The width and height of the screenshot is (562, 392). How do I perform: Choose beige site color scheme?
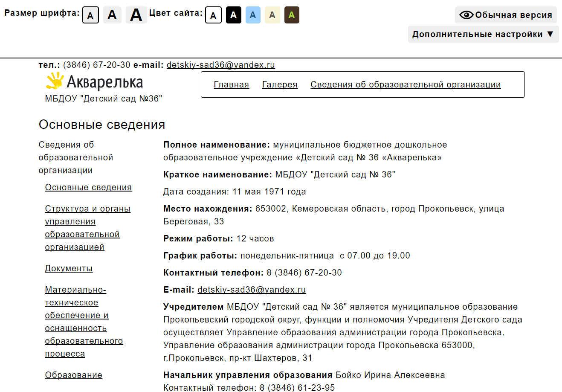(x=272, y=15)
